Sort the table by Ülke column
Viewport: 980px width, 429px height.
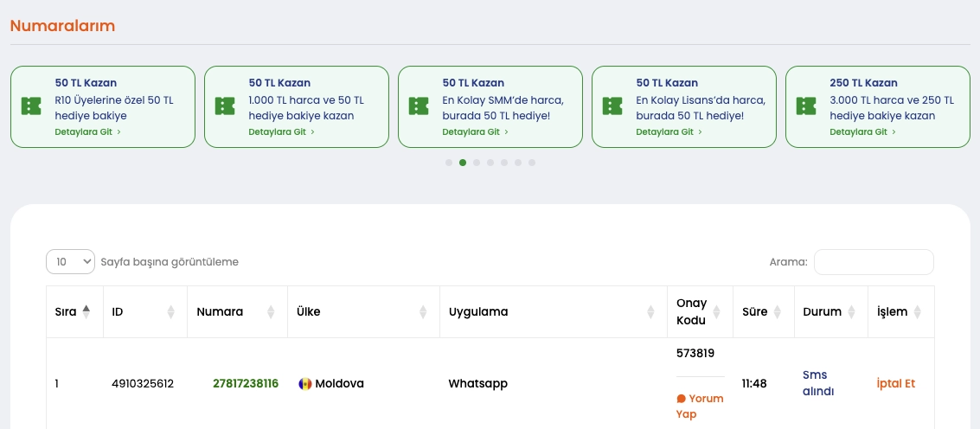tap(423, 311)
